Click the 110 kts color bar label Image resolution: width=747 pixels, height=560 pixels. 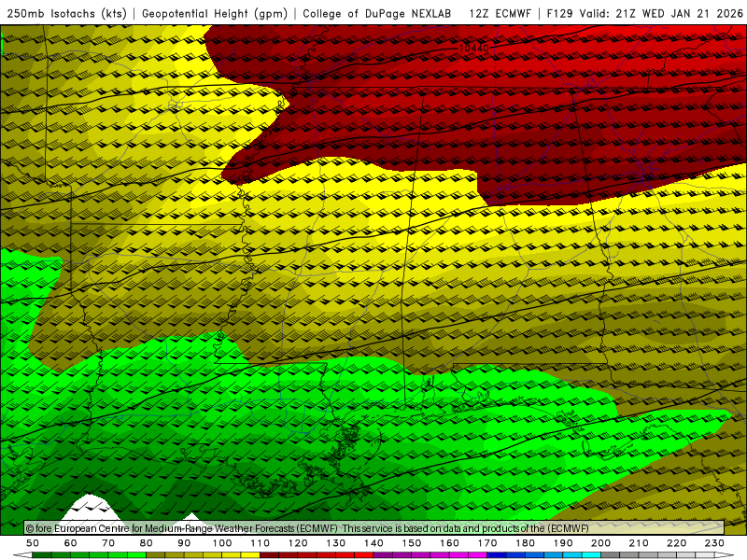[261, 543]
